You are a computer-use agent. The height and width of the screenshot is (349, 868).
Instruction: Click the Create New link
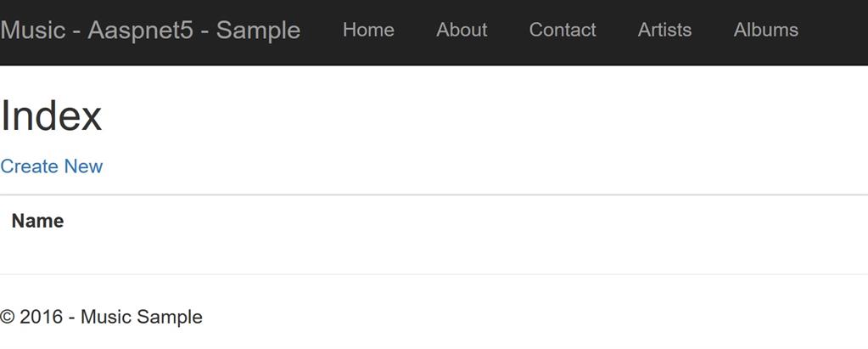point(52,166)
